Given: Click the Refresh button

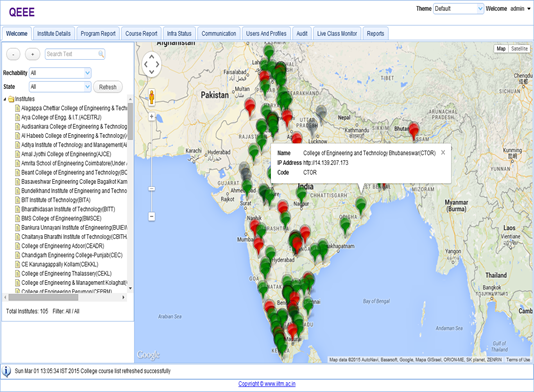Looking at the screenshot, I should pyautogui.click(x=108, y=87).
